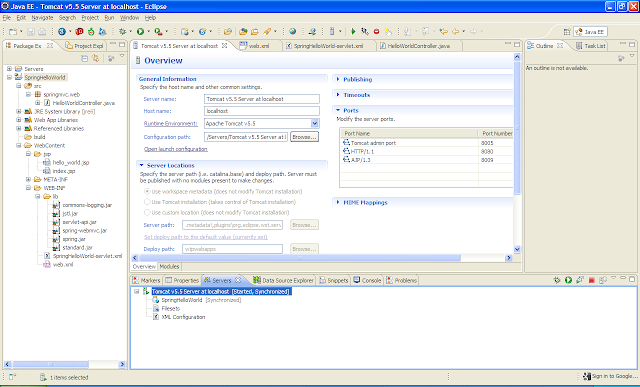Switch to the HelloWorldController.java editor tab
The image size is (640, 387).
[x=418, y=46]
